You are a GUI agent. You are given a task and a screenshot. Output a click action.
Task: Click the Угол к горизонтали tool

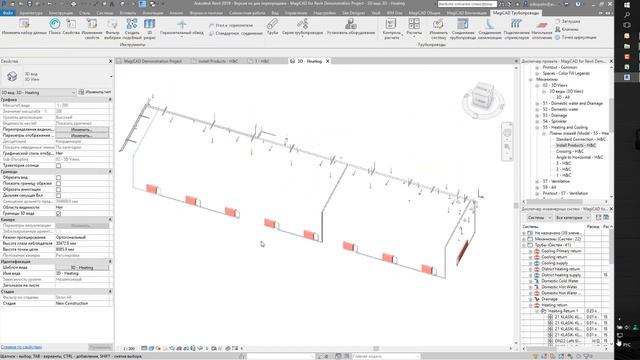tap(231, 25)
